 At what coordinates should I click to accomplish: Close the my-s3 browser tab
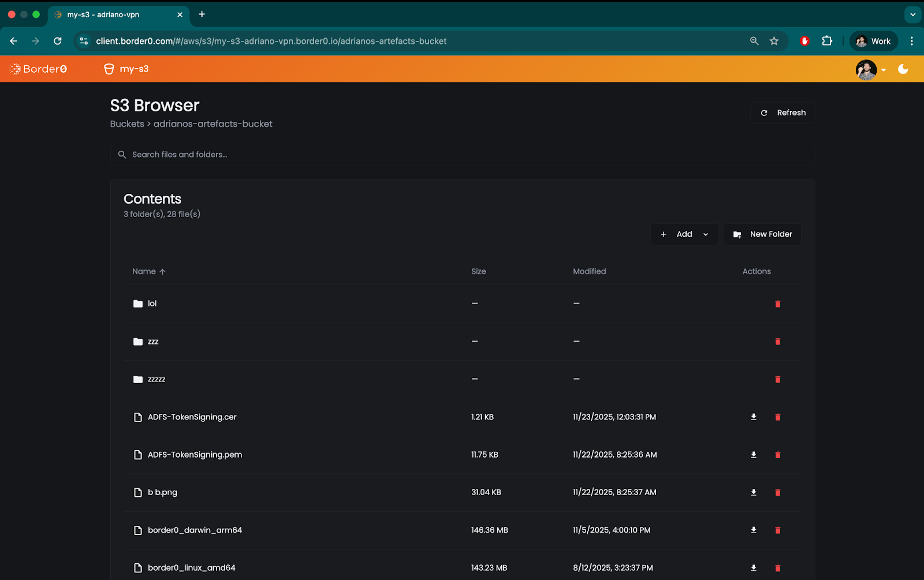(180, 15)
